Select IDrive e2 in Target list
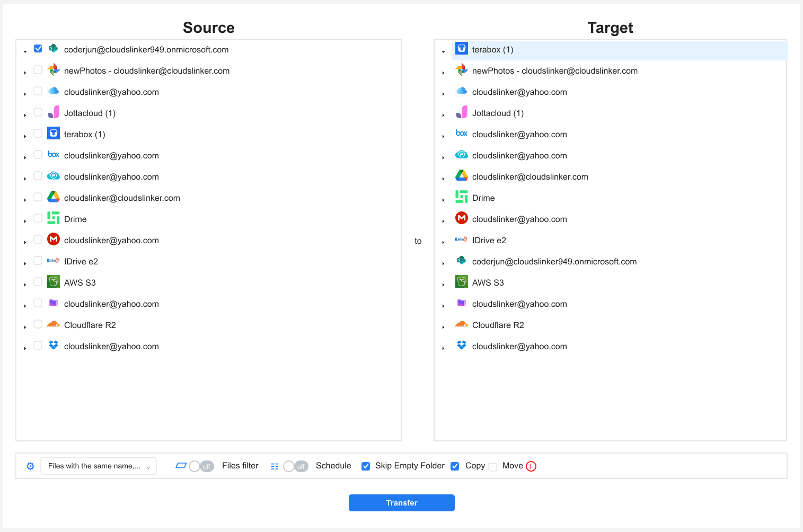This screenshot has height=532, width=803. [489, 241]
